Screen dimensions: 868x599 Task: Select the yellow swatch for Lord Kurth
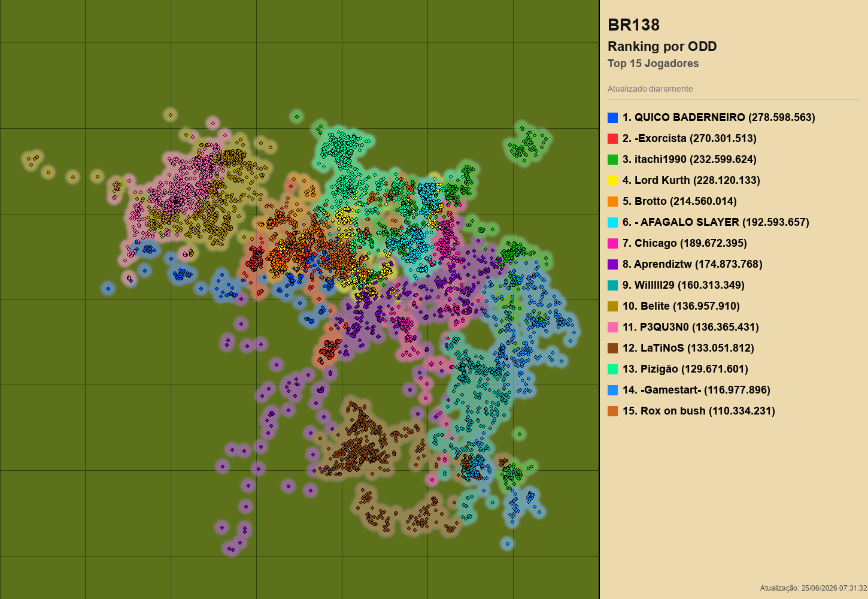612,180
